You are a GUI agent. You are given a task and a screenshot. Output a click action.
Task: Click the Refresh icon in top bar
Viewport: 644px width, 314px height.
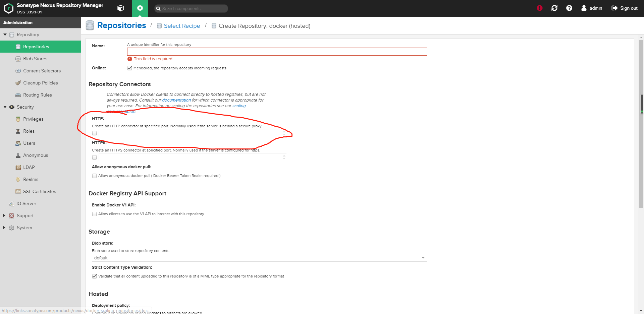(554, 8)
